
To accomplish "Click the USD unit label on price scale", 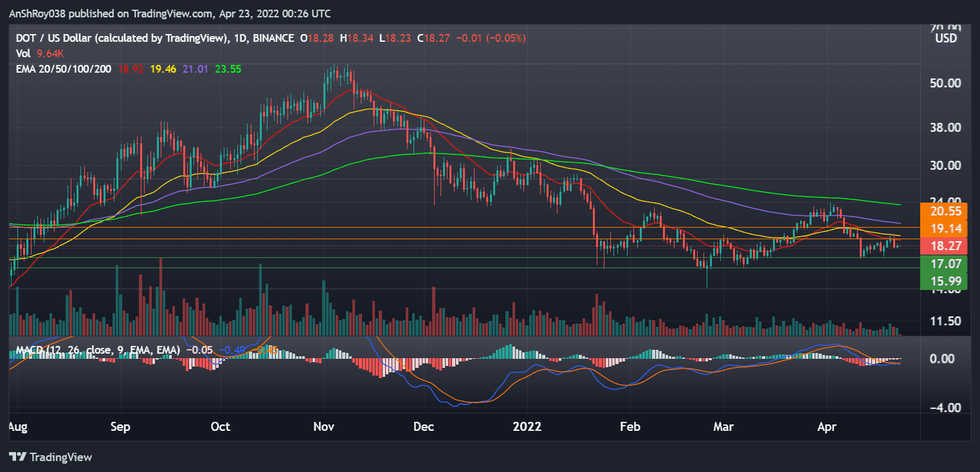I will coord(945,38).
